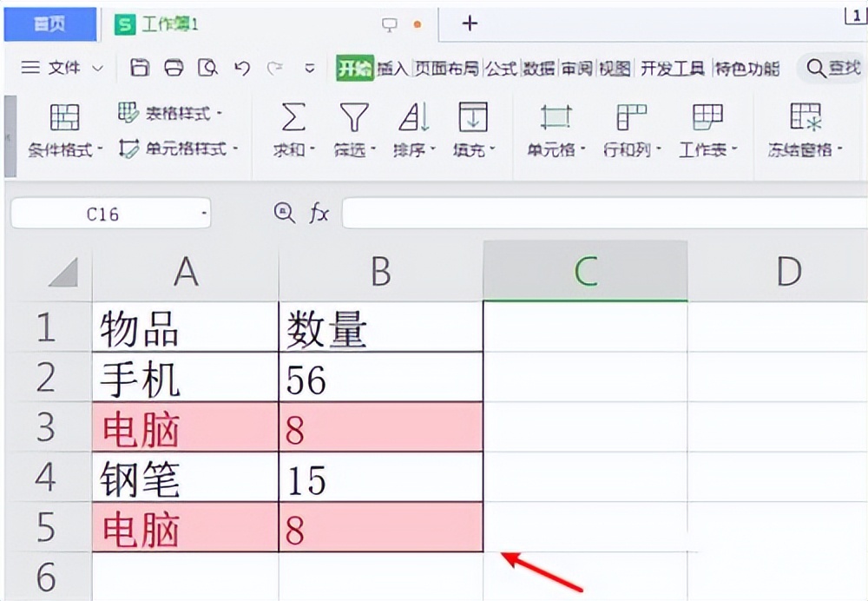Image resolution: width=868 pixels, height=601 pixels.
Task: Select row 3 header
Action: coord(47,427)
